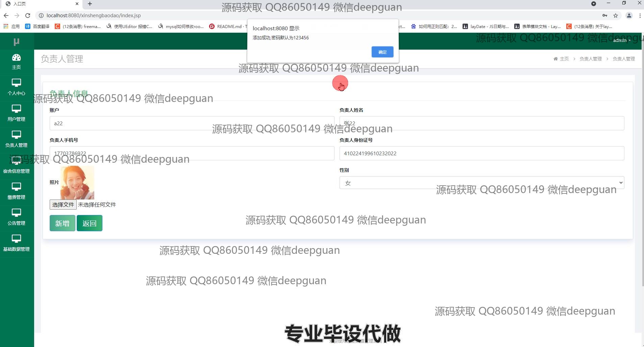Open the 百度翻译 bookmark

click(37, 26)
